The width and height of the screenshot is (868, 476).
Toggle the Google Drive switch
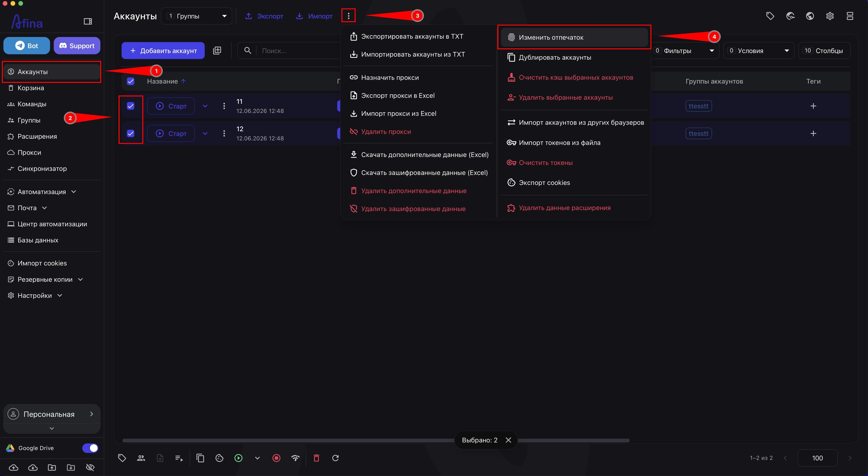[x=90, y=448]
